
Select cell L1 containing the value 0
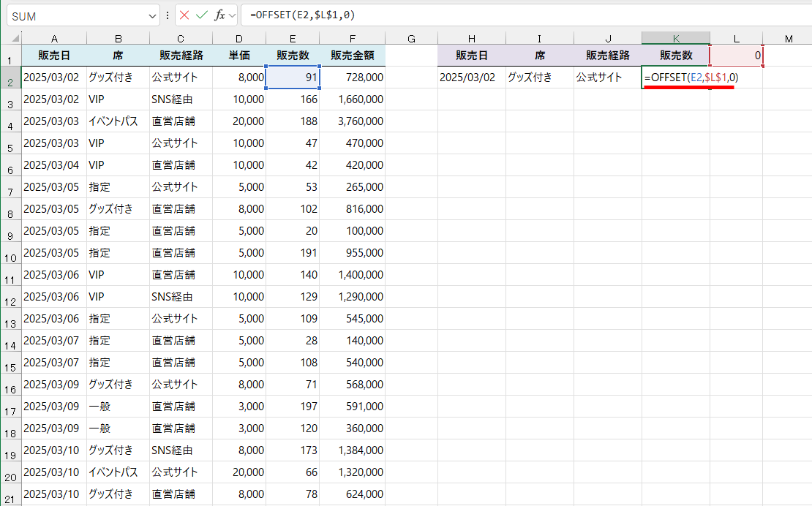click(735, 55)
